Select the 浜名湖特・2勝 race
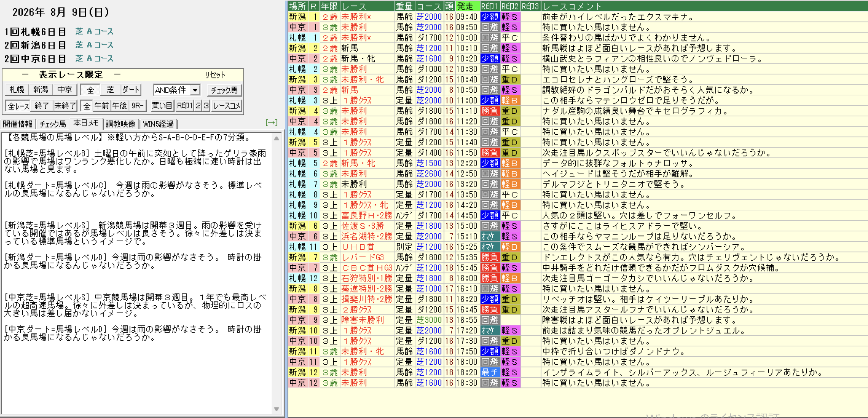This screenshot has height=418, width=868. pyautogui.click(x=367, y=236)
